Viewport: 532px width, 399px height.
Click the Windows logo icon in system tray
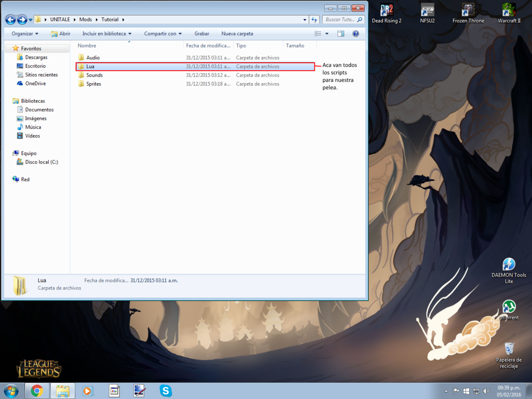point(466,391)
